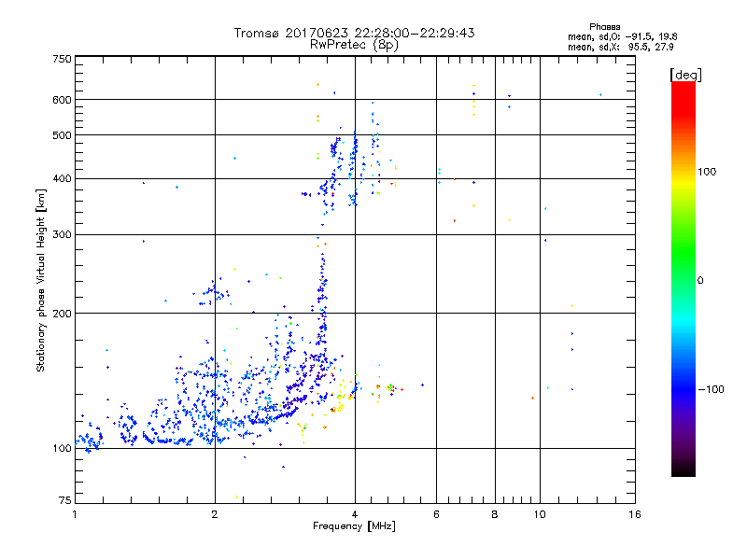Image resolution: width=747 pixels, height=560 pixels.
Task: Click the 'Frequency [MHz]' x-axis label
Action: point(354,526)
